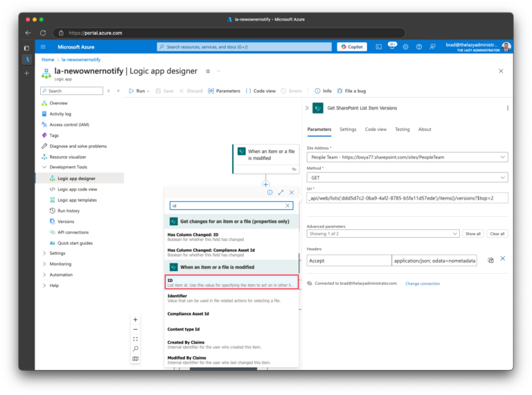Reload the page with the refresh icon
The height and width of the screenshot is (395, 532).
[x=43, y=33]
